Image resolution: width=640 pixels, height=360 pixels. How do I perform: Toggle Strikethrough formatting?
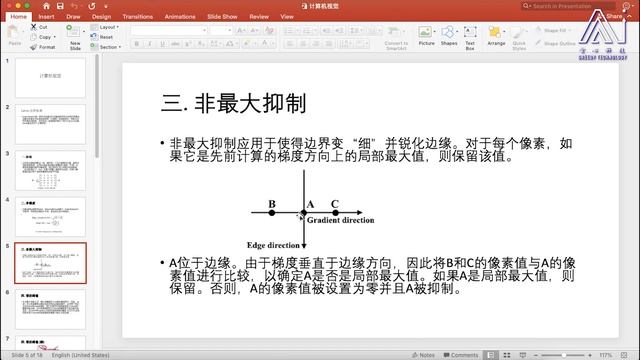[175, 44]
